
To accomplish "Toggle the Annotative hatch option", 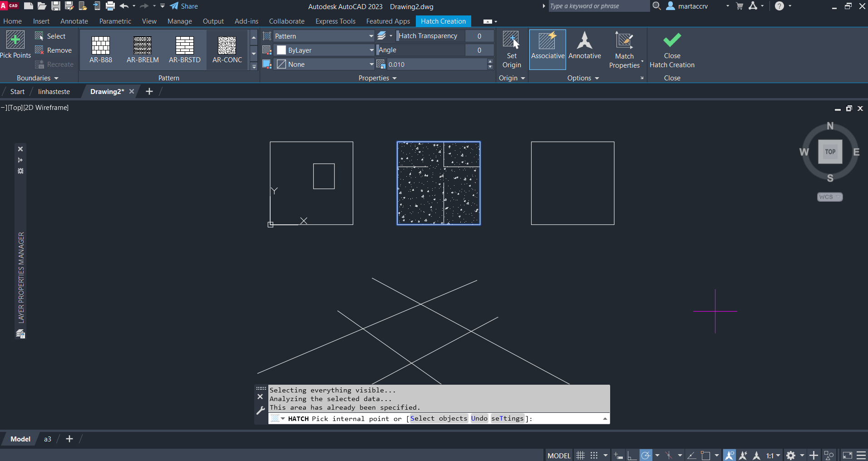I will pos(585,45).
